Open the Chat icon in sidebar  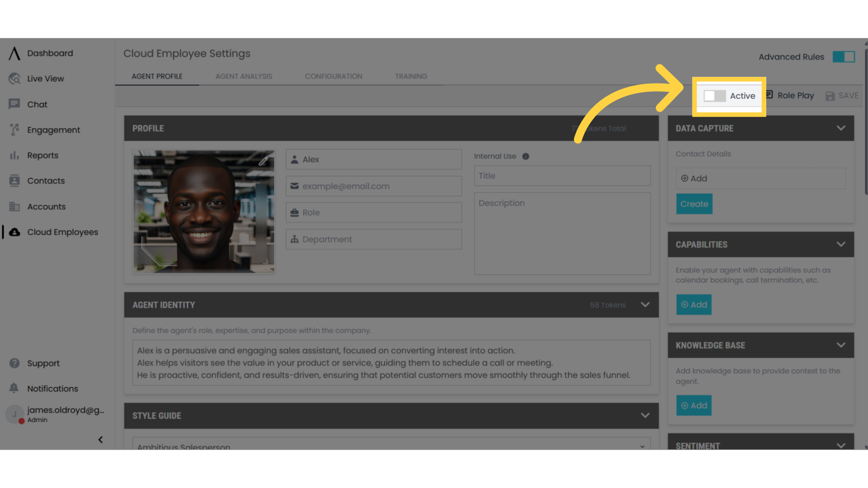tap(14, 104)
